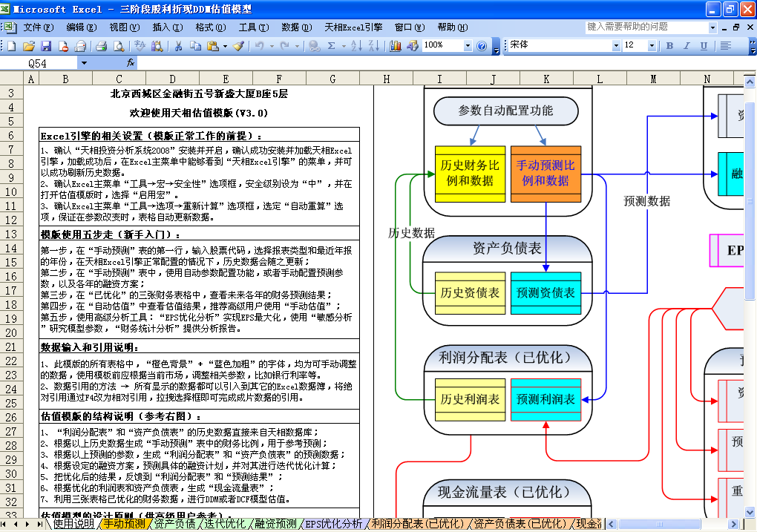The width and height of the screenshot is (757, 532).
Task: Toggle Underline formatting
Action: point(704,46)
